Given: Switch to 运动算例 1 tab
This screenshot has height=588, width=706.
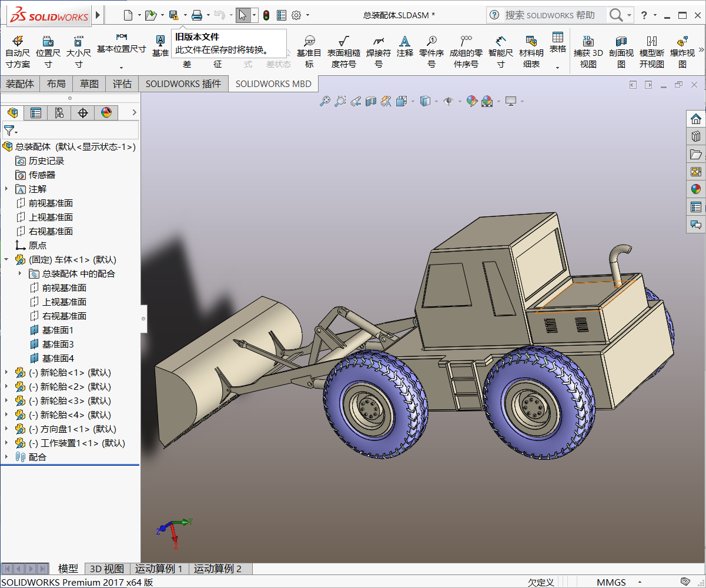Looking at the screenshot, I should 159,569.
